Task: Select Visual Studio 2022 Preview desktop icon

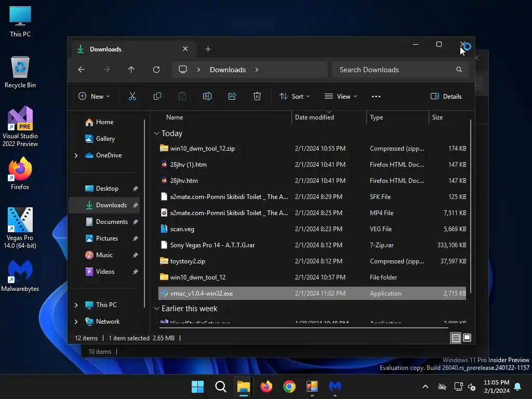Action: tap(20, 126)
